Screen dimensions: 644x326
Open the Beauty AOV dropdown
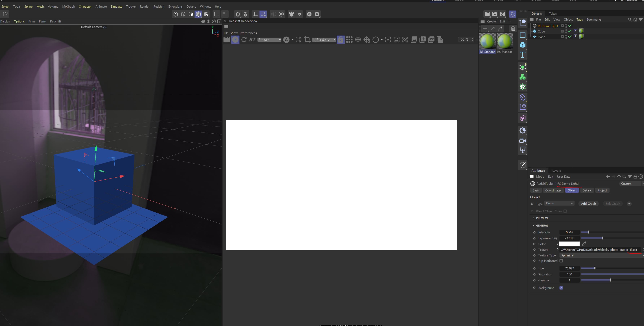270,40
